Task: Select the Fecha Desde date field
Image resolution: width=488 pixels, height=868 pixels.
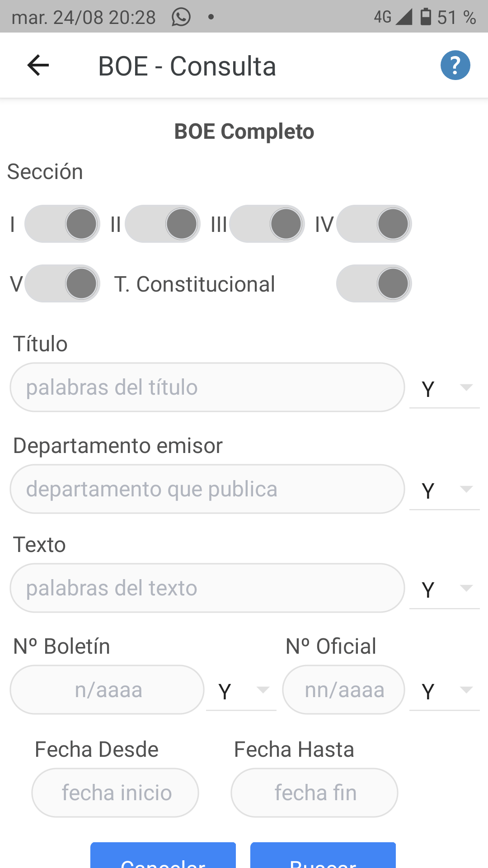Action: coord(115,793)
